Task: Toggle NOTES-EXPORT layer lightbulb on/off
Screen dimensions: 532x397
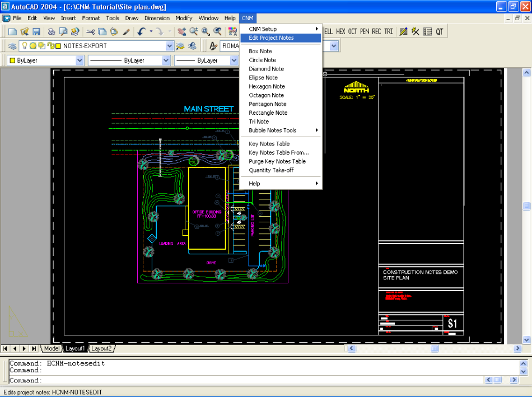Action: click(25, 46)
